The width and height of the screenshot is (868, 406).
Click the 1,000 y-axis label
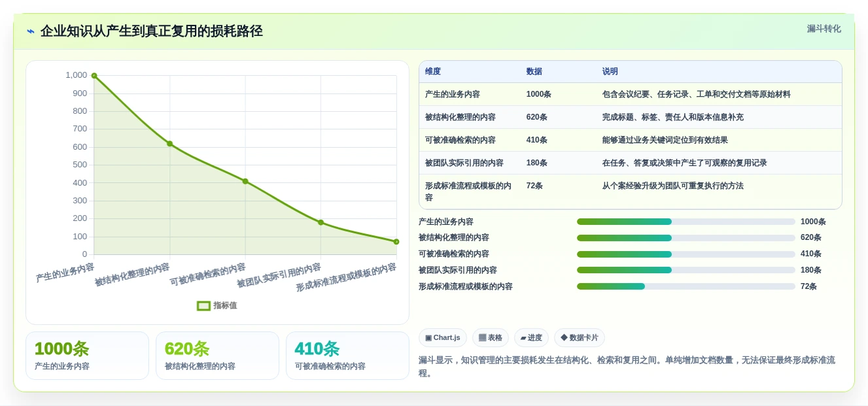[x=76, y=75]
